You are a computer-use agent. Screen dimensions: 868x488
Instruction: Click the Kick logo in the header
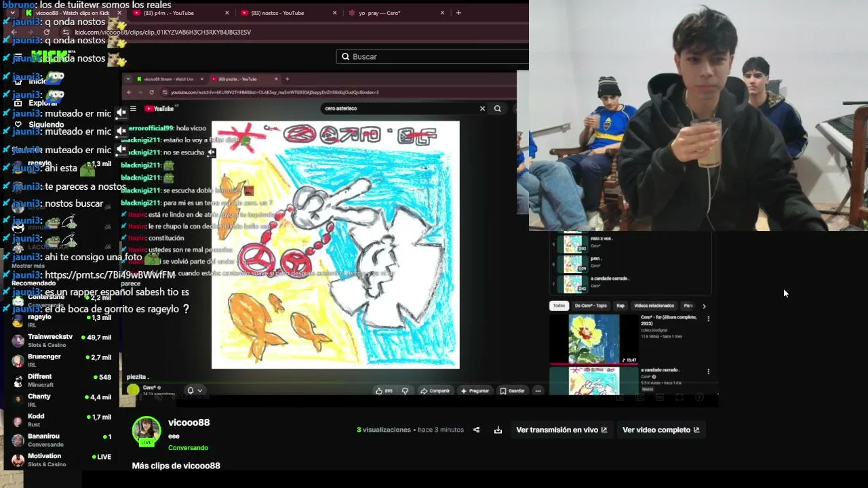pyautogui.click(x=49, y=56)
